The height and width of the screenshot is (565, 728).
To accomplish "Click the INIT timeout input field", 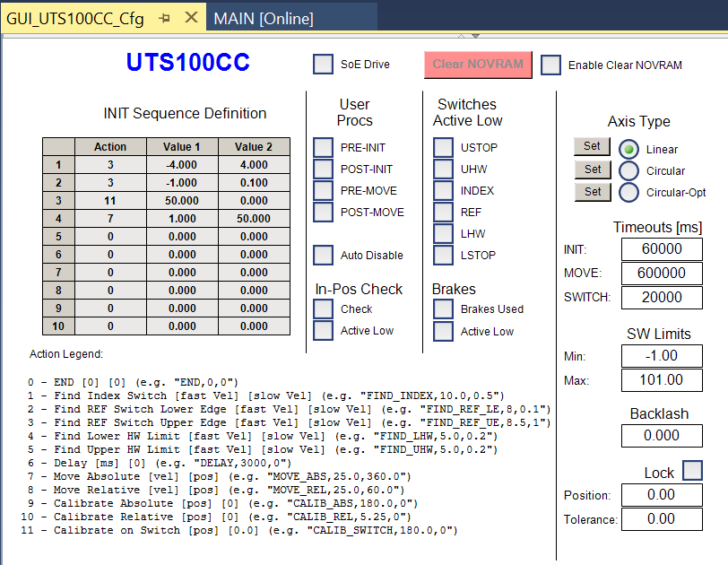I will (662, 249).
